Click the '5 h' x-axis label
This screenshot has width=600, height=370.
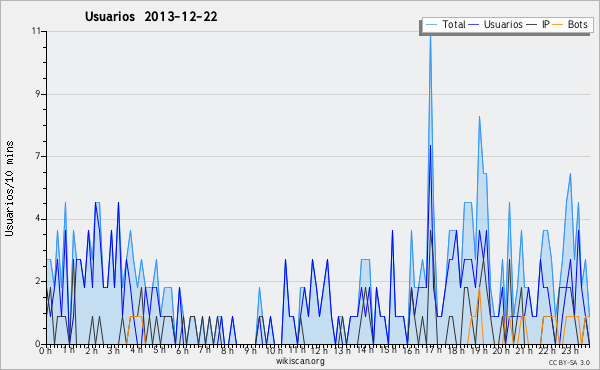pyautogui.click(x=159, y=350)
